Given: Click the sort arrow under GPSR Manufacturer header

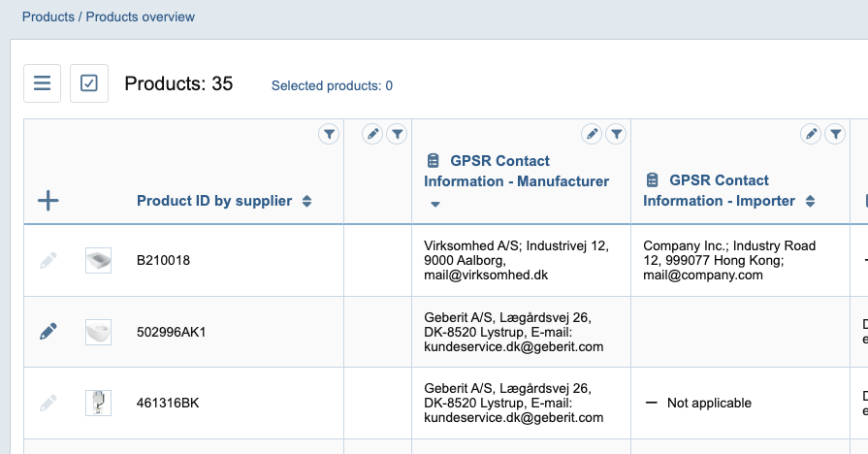Looking at the screenshot, I should click(x=435, y=205).
